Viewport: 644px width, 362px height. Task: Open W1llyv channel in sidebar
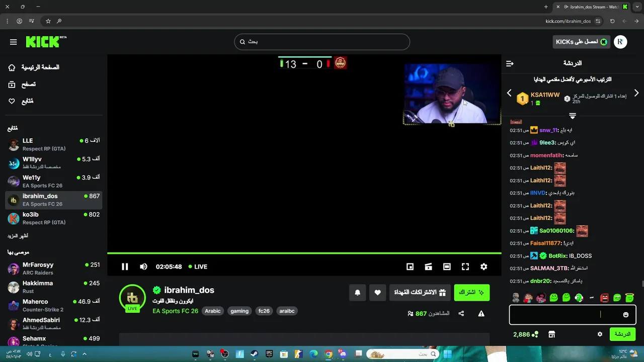tap(54, 163)
